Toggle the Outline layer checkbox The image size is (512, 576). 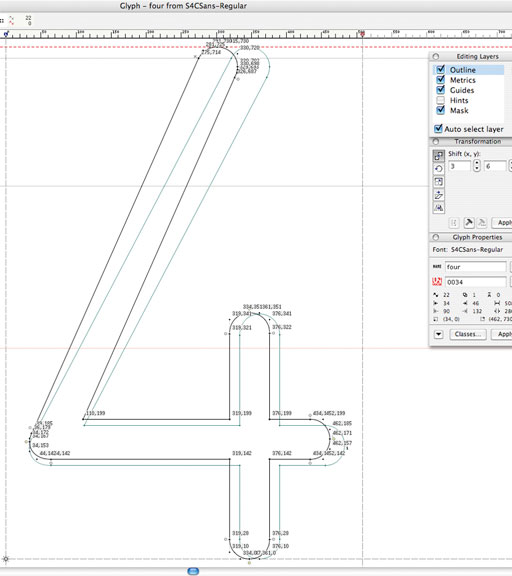click(x=440, y=69)
